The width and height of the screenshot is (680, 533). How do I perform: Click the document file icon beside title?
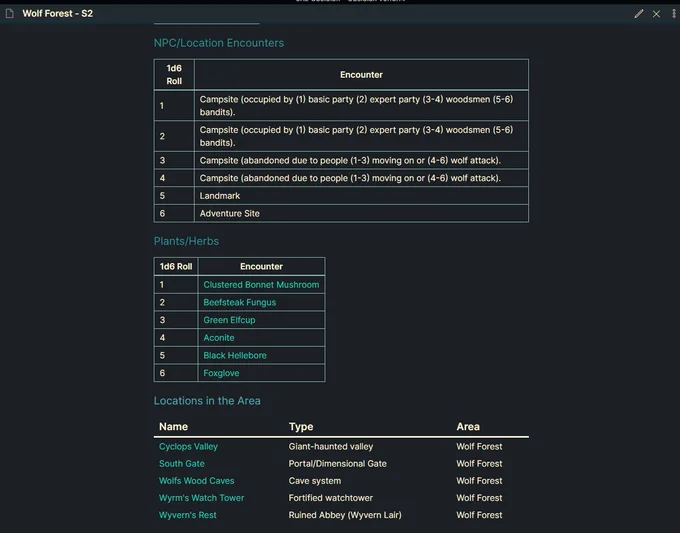10,14
